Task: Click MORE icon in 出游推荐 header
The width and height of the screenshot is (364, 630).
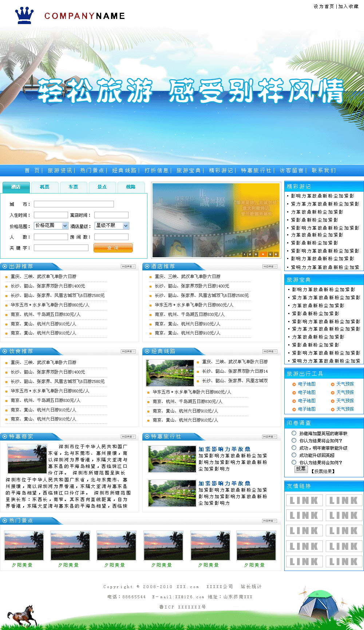Action: pyautogui.click(x=128, y=267)
